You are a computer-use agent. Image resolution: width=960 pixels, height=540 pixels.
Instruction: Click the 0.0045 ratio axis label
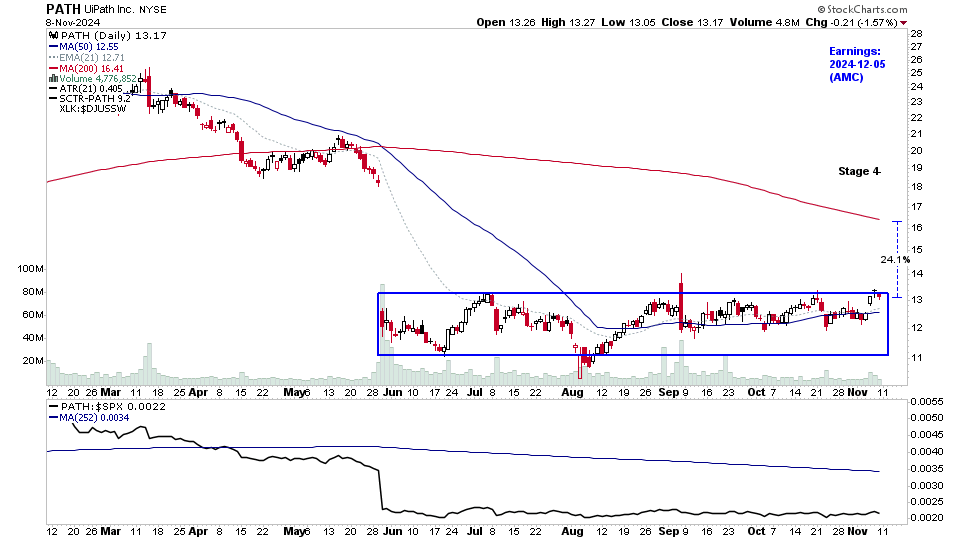[926, 435]
